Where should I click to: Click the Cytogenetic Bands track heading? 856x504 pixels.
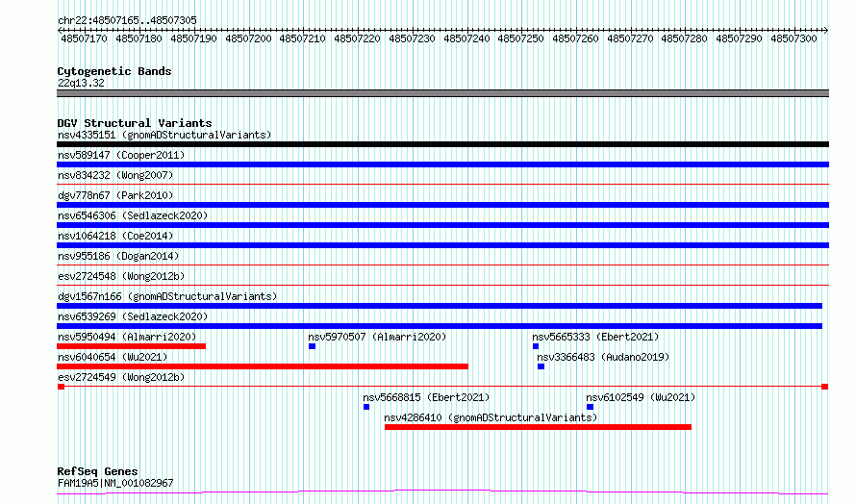click(114, 71)
